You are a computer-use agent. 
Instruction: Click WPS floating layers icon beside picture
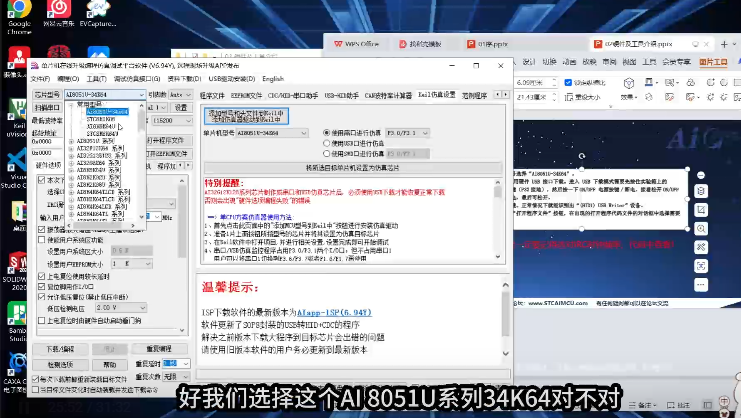pos(701,191)
